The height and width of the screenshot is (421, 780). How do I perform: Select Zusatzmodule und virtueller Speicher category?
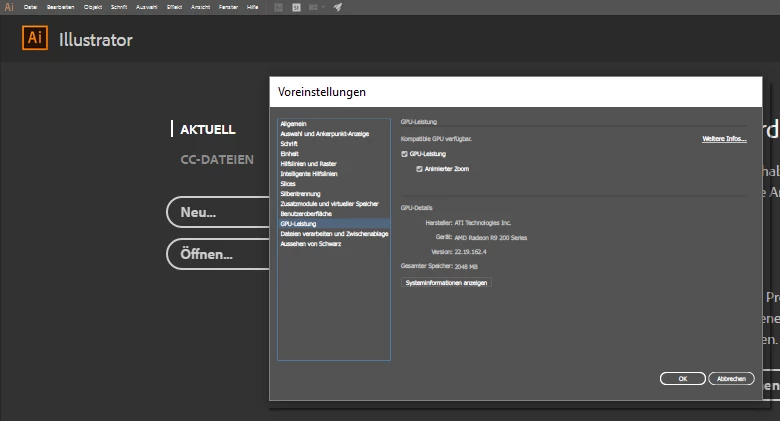[334, 204]
